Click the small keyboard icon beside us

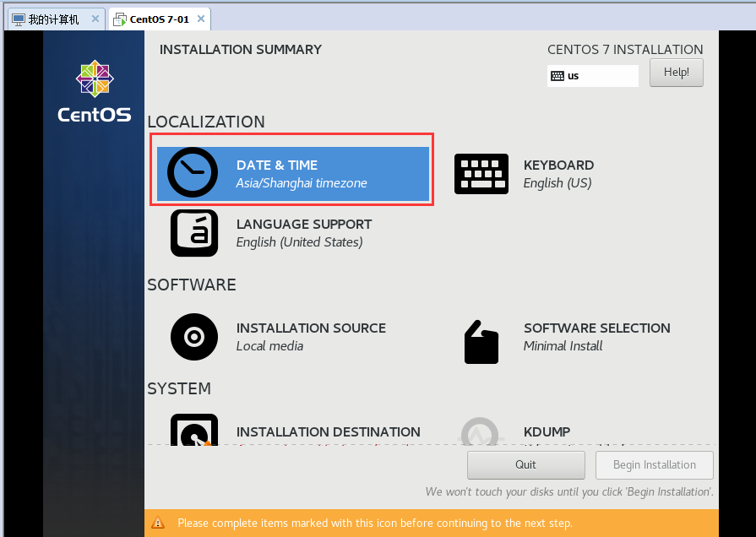coord(557,76)
